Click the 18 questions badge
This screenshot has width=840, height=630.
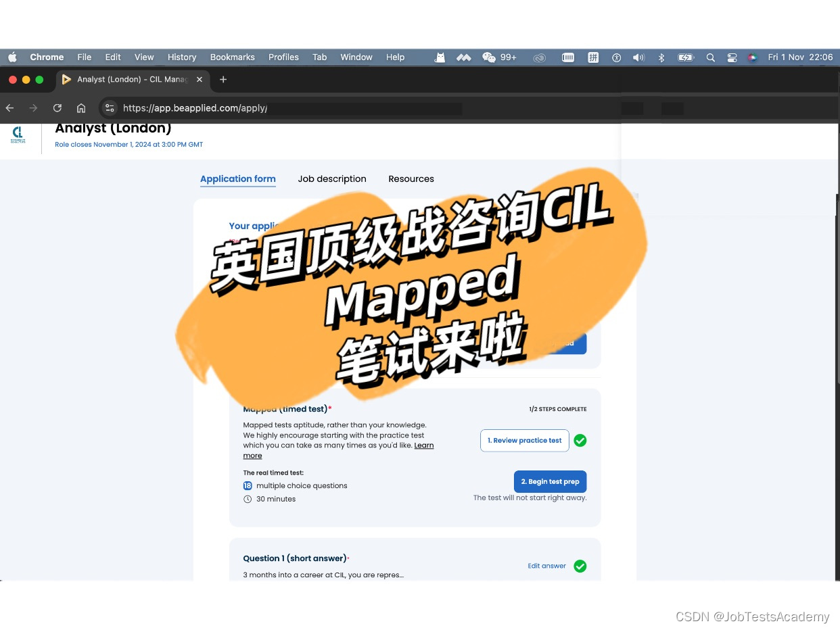pyautogui.click(x=248, y=485)
